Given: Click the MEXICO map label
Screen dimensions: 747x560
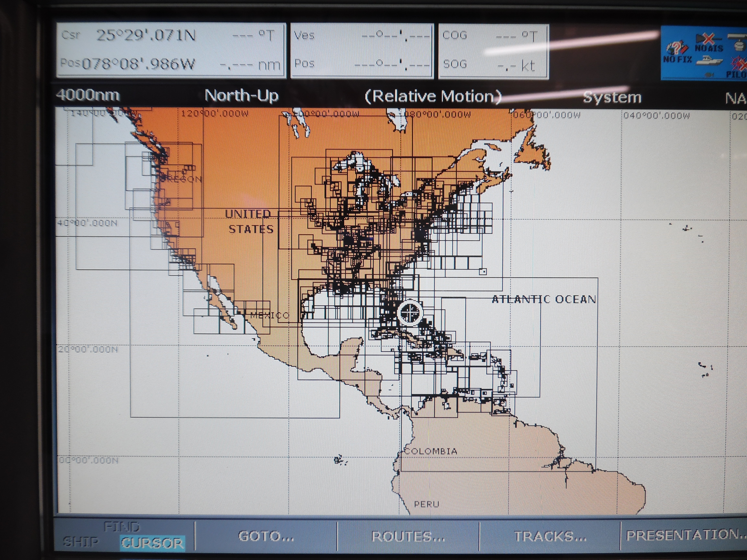Looking at the screenshot, I should [270, 315].
